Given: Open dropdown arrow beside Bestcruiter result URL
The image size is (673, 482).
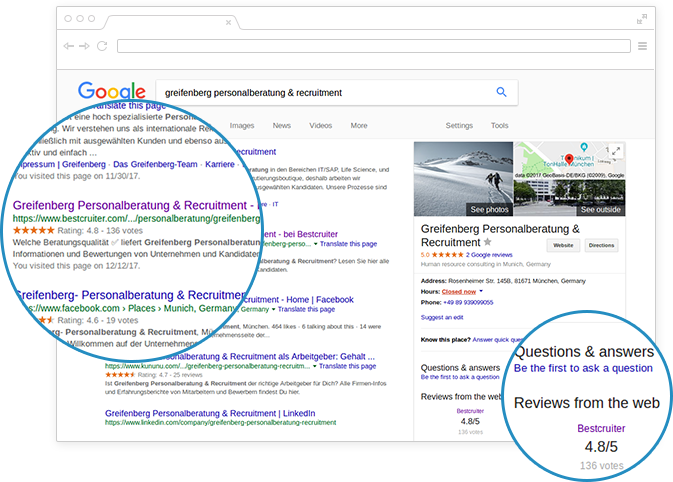Looking at the screenshot, I should [x=315, y=244].
